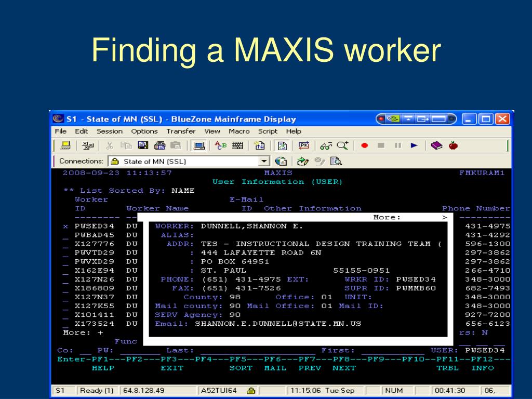Click the greyed printer setup icon
Screen dimensions: 532x399
(176, 145)
